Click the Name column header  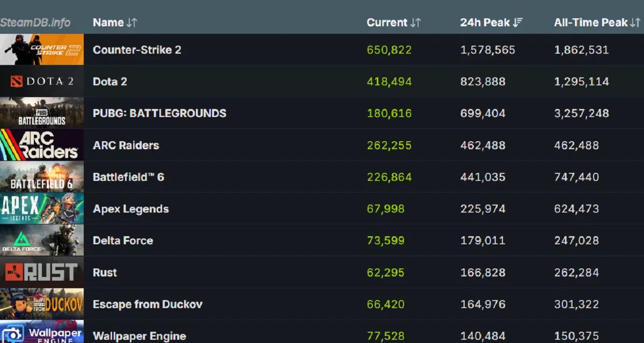point(108,23)
